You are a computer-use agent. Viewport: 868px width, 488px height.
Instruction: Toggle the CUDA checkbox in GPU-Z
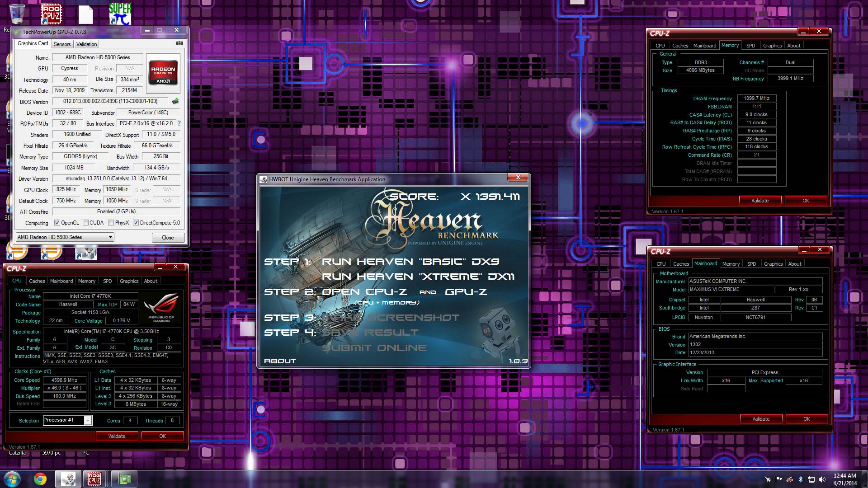85,223
